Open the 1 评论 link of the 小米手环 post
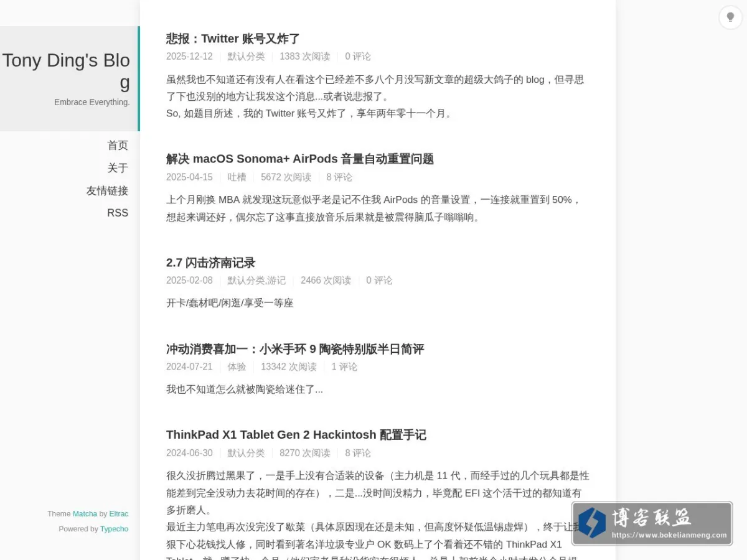The image size is (747, 560). click(x=344, y=367)
